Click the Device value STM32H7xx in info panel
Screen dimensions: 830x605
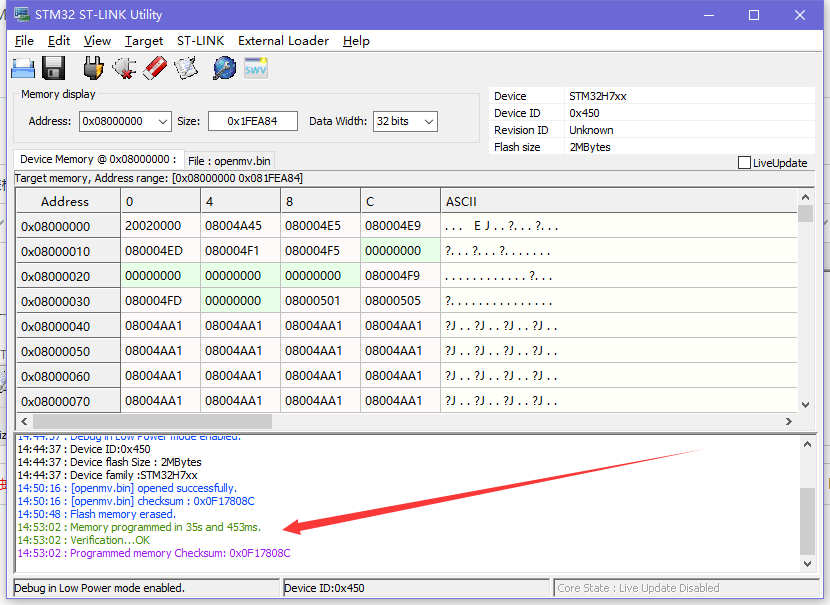[x=598, y=96]
